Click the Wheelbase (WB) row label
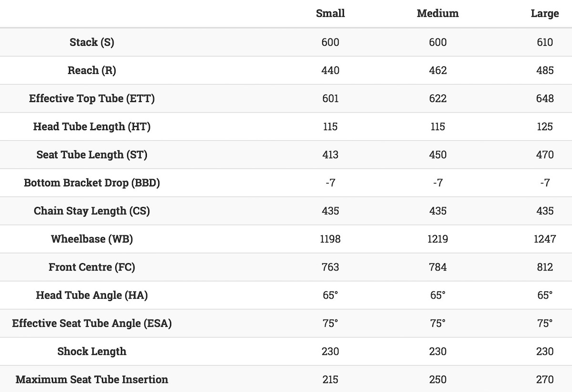This screenshot has width=572, height=392. pyautogui.click(x=92, y=239)
